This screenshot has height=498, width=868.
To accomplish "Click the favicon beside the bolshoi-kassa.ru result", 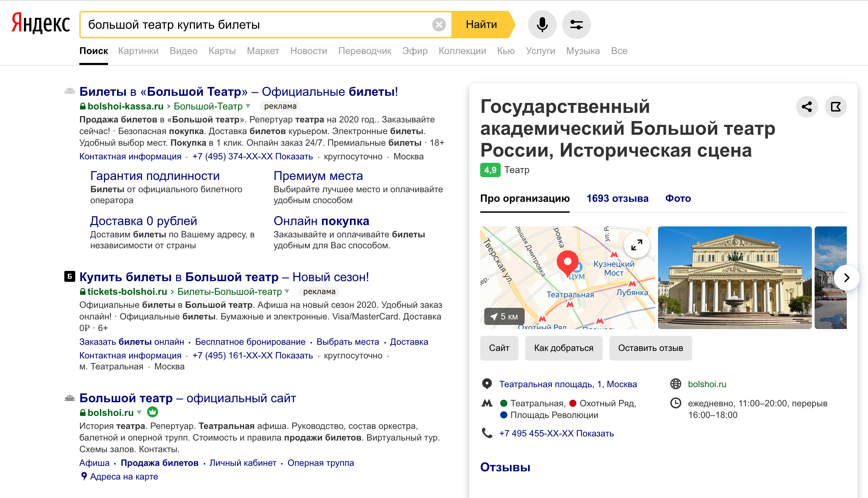I will [x=70, y=91].
